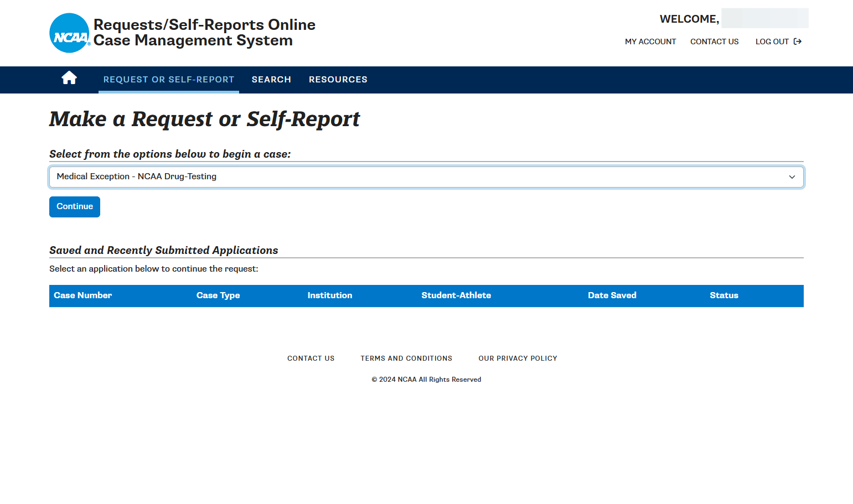This screenshot has width=853, height=504.
Task: Click the header Contact Us link
Action: [715, 41]
